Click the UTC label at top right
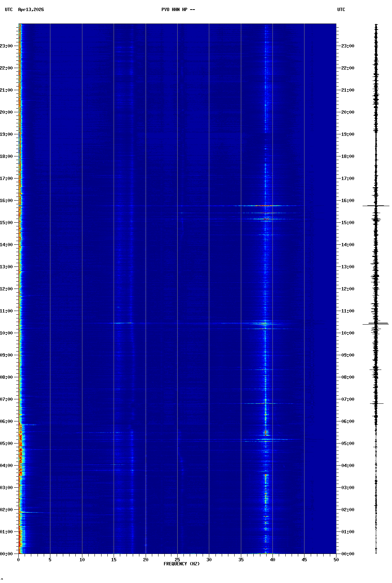This screenshot has width=392, height=583. tap(341, 10)
